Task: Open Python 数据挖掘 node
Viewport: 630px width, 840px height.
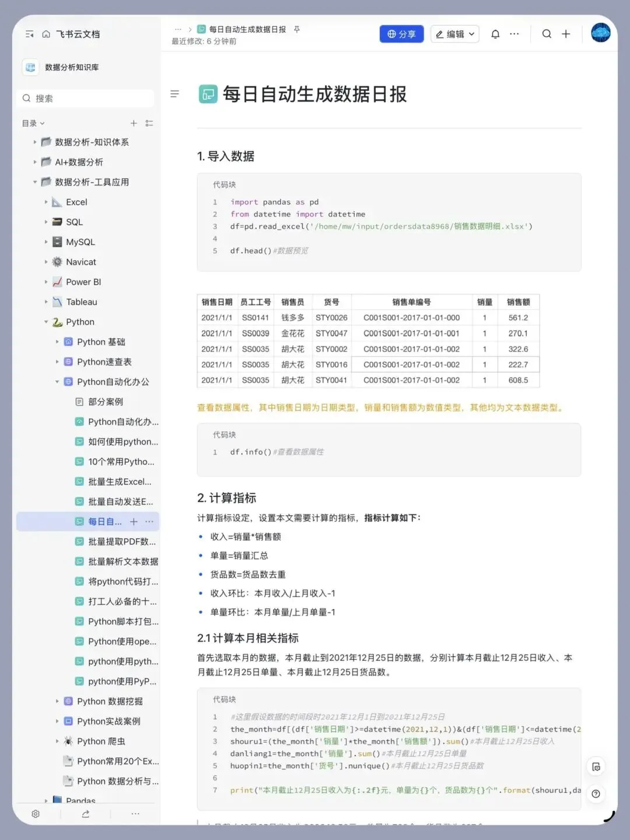Action: tap(110, 701)
